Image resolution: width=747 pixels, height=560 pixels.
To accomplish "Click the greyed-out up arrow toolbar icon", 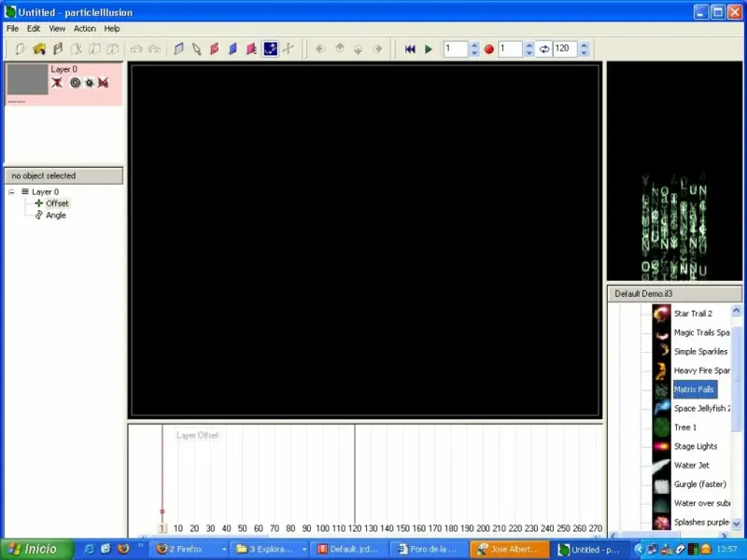I will click(x=339, y=49).
